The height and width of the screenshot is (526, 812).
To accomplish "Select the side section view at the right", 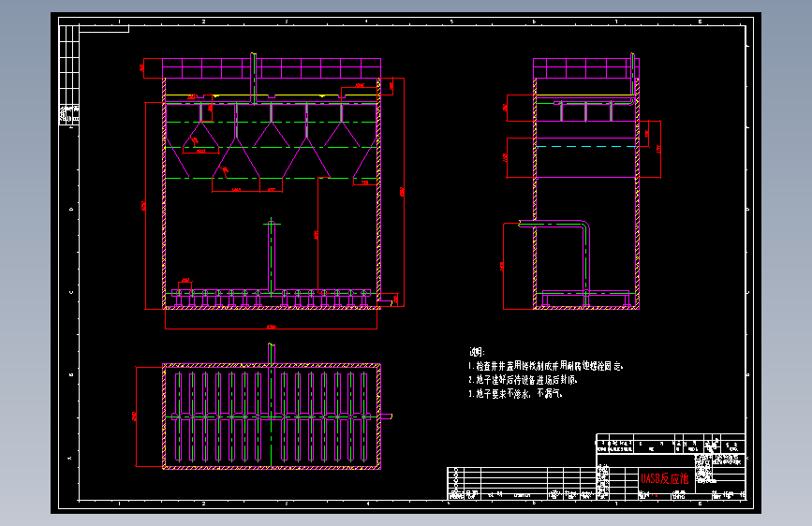I will pyautogui.click(x=583, y=182).
